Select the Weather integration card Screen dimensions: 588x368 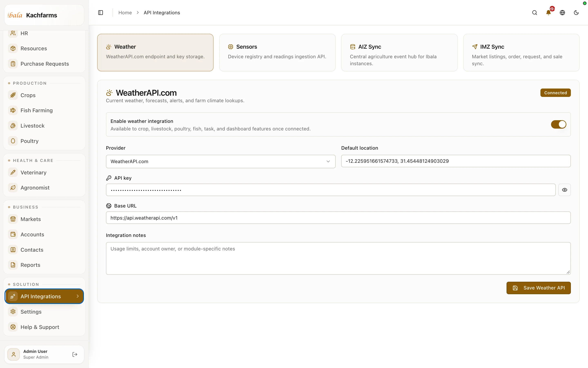(155, 53)
